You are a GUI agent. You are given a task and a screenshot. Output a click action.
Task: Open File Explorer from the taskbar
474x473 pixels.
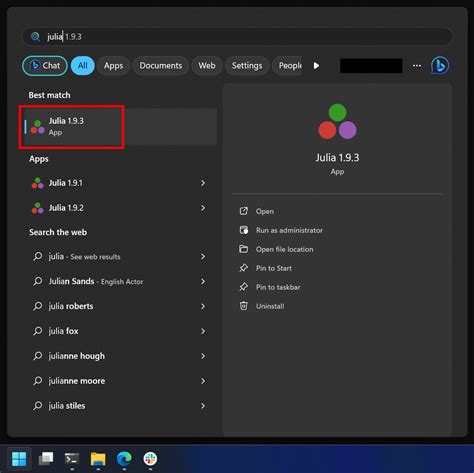pos(98,459)
